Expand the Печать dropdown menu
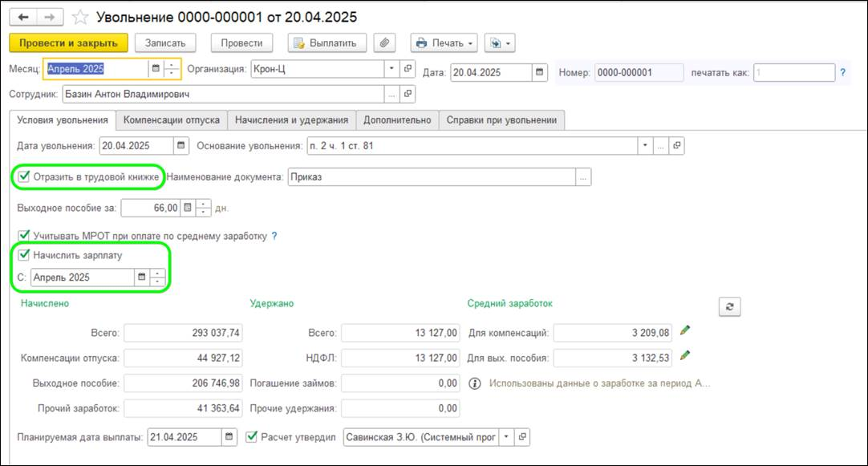This screenshot has height=466, width=868. click(x=471, y=43)
